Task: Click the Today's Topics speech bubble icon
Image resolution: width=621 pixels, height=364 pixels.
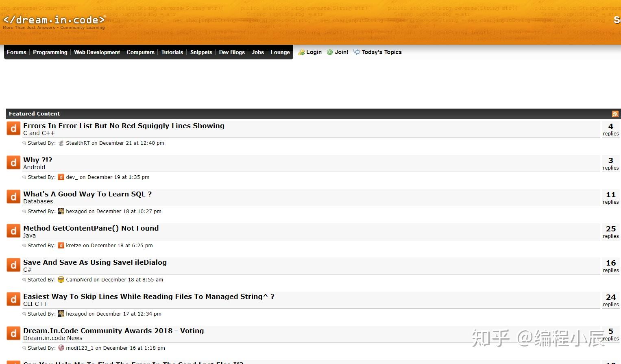Action: click(357, 52)
